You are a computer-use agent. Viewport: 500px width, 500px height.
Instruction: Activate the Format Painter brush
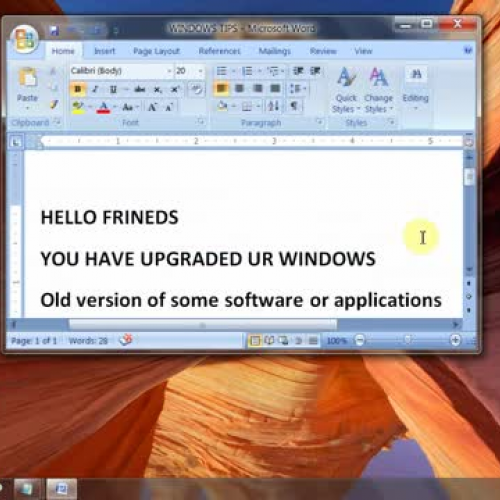tap(54, 105)
